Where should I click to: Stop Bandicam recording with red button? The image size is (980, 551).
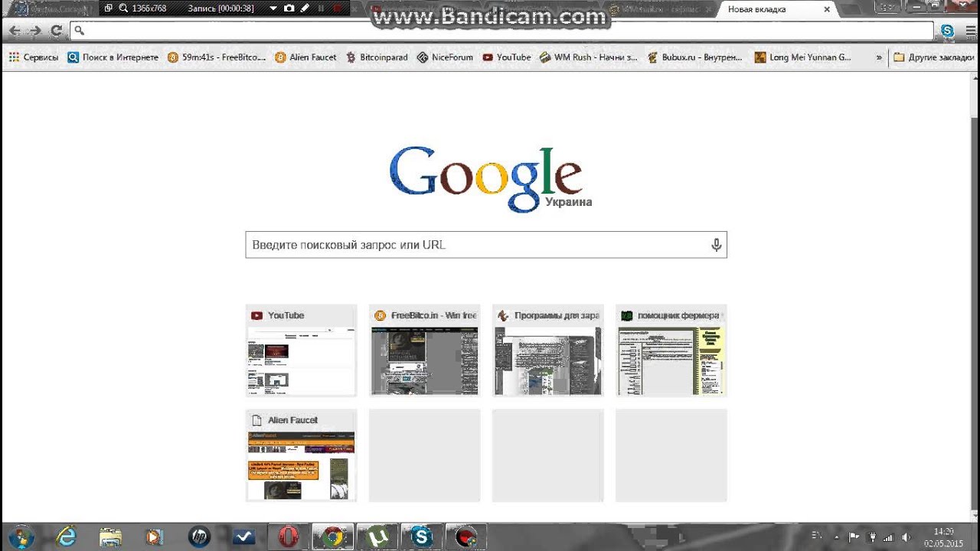click(337, 8)
